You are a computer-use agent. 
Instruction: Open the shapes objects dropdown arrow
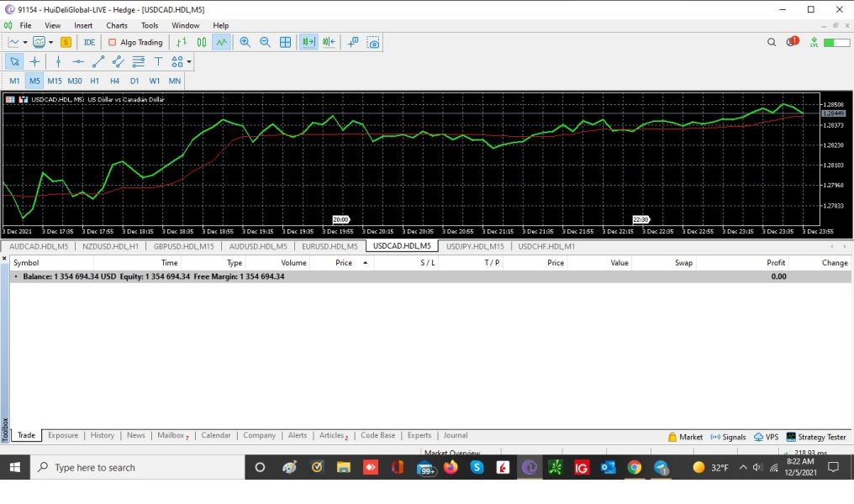[x=190, y=61]
